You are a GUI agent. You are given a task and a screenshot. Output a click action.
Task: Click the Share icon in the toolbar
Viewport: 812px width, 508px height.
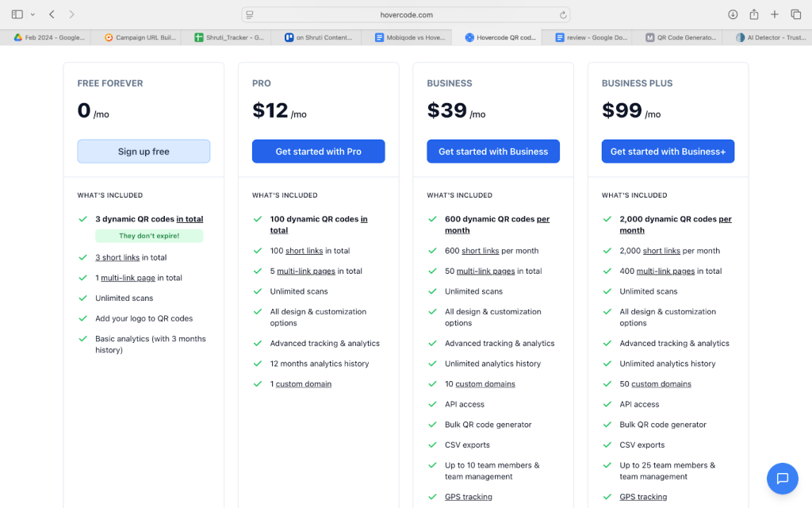754,14
